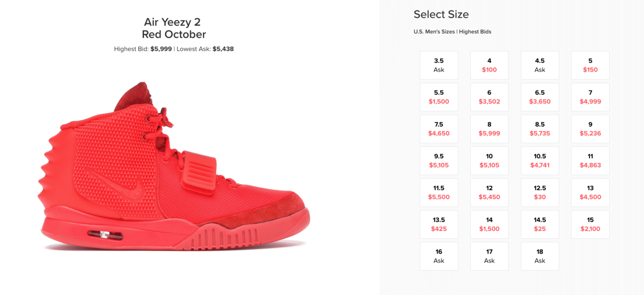
Task: Select size 11.5 at $5,500
Action: (x=439, y=192)
